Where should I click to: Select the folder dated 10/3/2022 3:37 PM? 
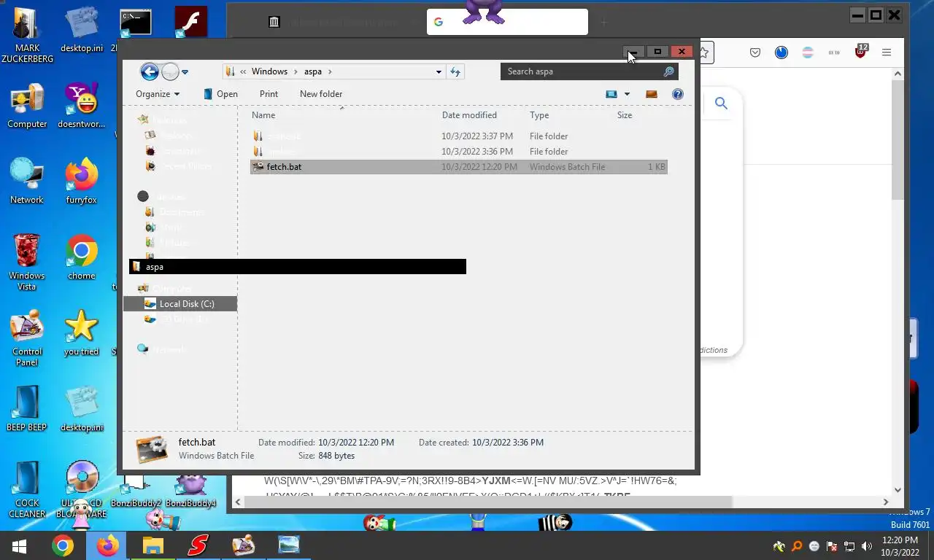point(458,136)
